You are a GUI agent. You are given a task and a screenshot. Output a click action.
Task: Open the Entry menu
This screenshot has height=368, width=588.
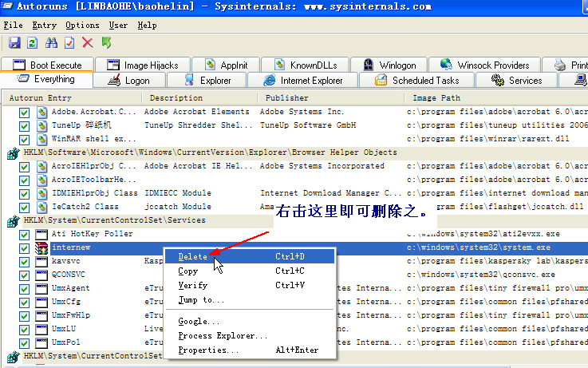pos(44,25)
